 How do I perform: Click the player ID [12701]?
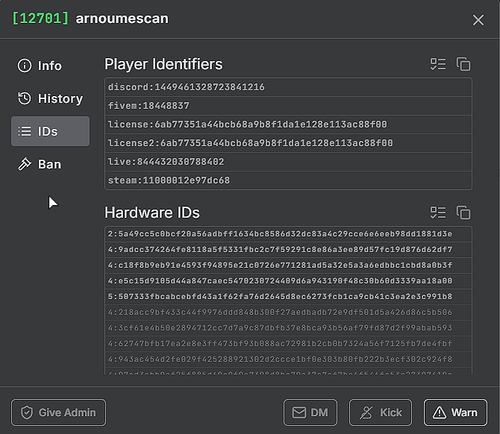(40, 18)
